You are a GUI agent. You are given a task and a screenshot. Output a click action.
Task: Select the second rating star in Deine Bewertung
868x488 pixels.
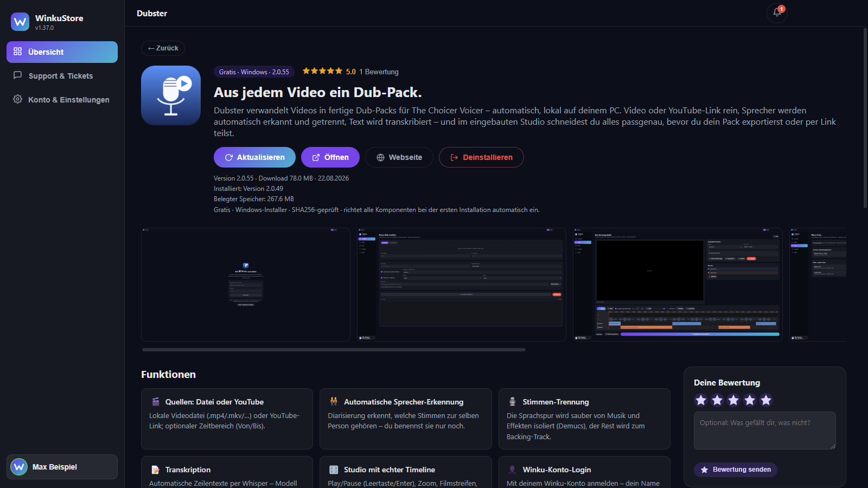tap(717, 400)
